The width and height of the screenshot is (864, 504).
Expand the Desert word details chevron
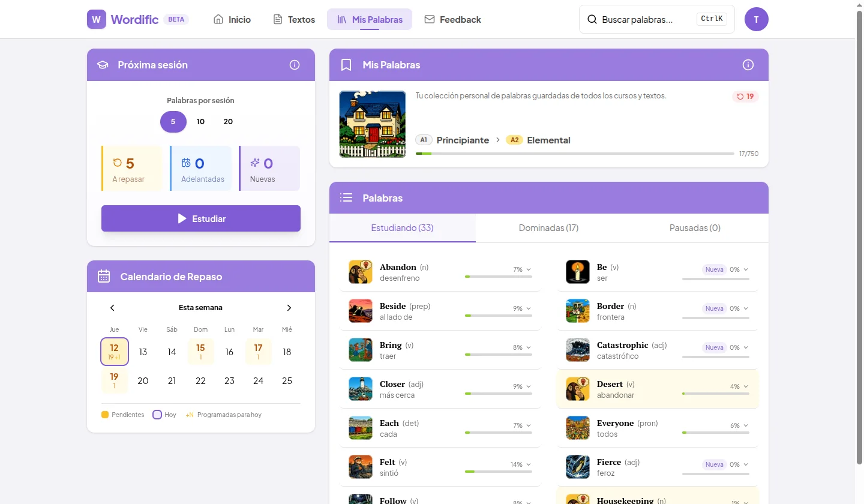746,387
